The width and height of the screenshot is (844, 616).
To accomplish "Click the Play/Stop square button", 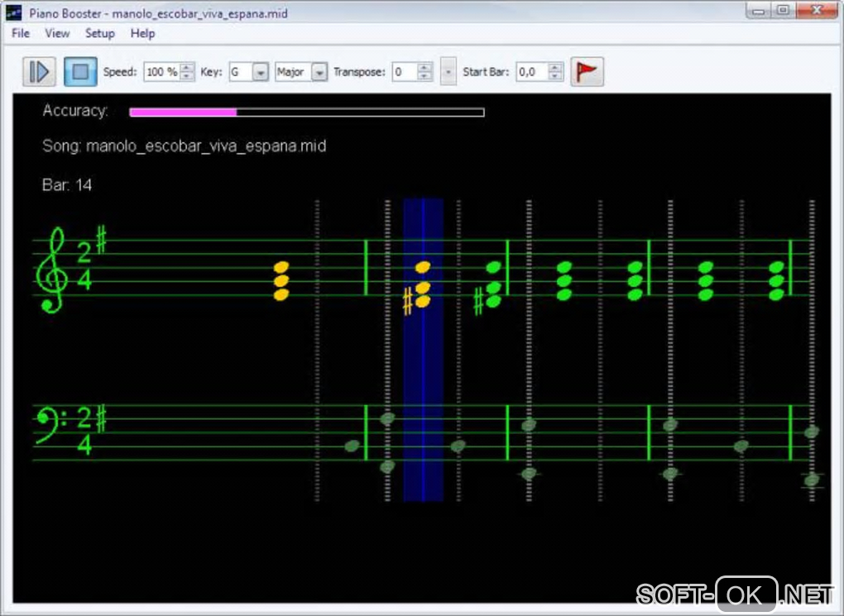I will click(80, 72).
